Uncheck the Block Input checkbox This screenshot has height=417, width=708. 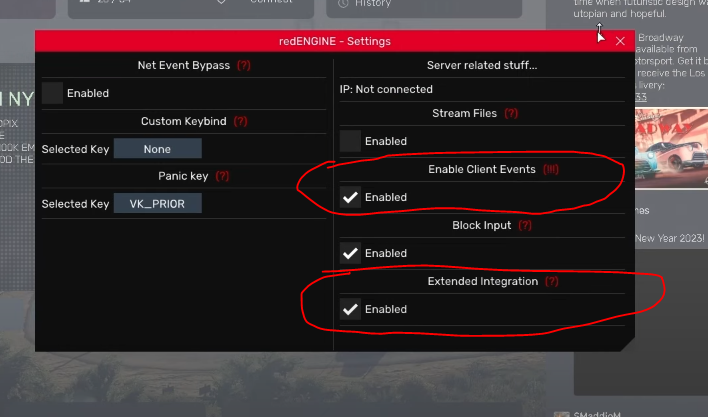pos(350,253)
